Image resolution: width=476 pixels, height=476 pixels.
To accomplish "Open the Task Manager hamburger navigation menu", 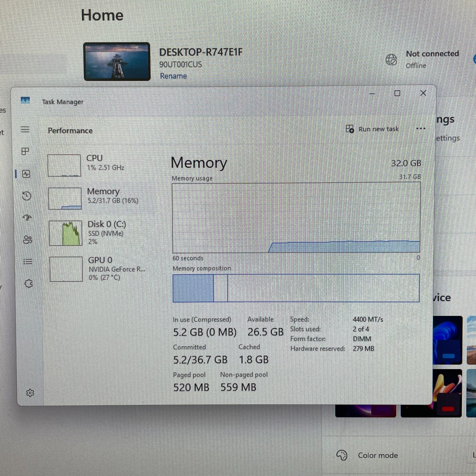I will (x=25, y=129).
